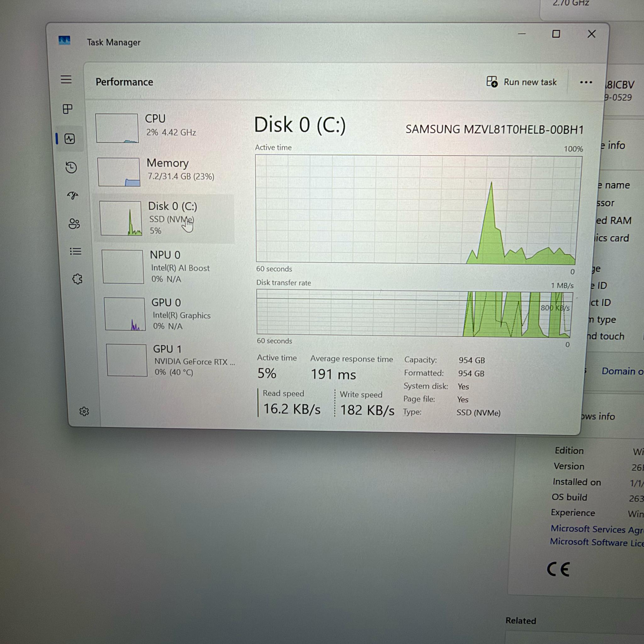This screenshot has height=644, width=644.
Task: Click the Read speed 16.2 KB/s value
Action: [x=292, y=409]
